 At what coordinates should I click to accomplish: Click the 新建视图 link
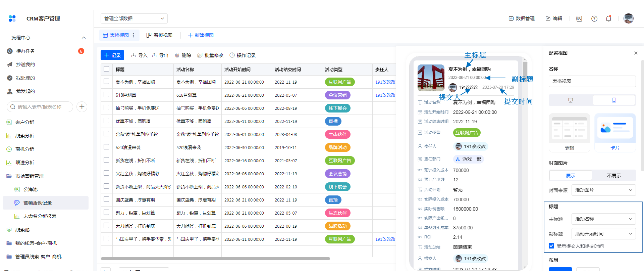point(201,35)
